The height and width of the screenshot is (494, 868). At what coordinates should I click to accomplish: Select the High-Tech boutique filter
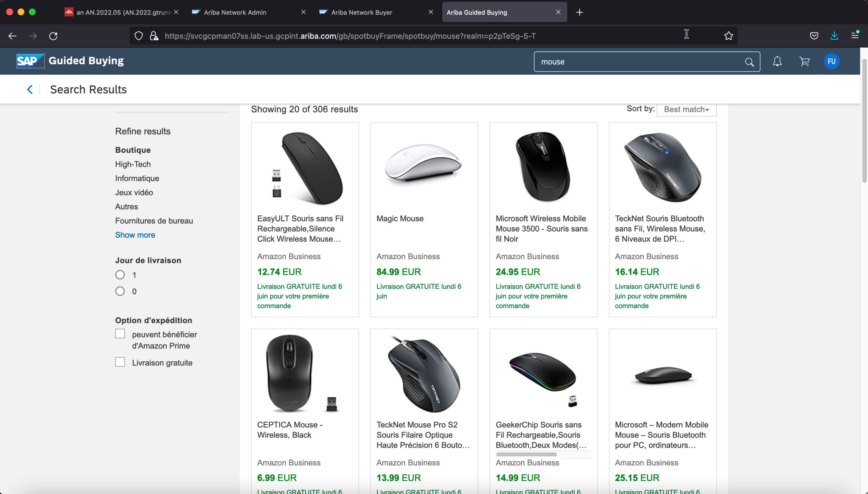pyautogui.click(x=133, y=164)
